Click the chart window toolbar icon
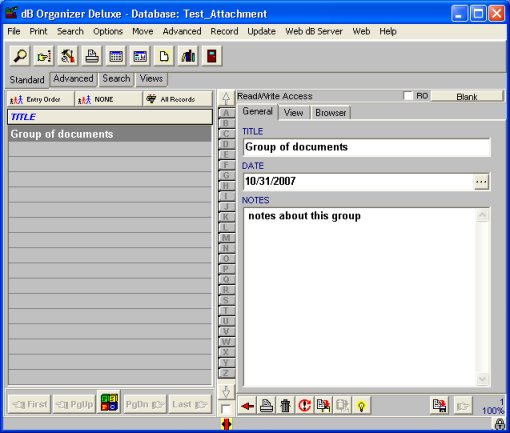Image resolution: width=510 pixels, height=433 pixels. click(x=140, y=56)
